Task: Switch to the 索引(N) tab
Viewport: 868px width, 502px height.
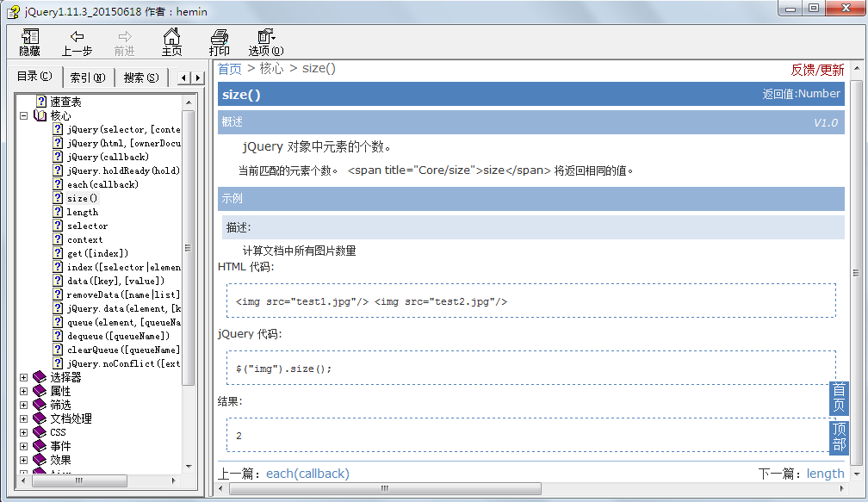Action: [x=88, y=77]
